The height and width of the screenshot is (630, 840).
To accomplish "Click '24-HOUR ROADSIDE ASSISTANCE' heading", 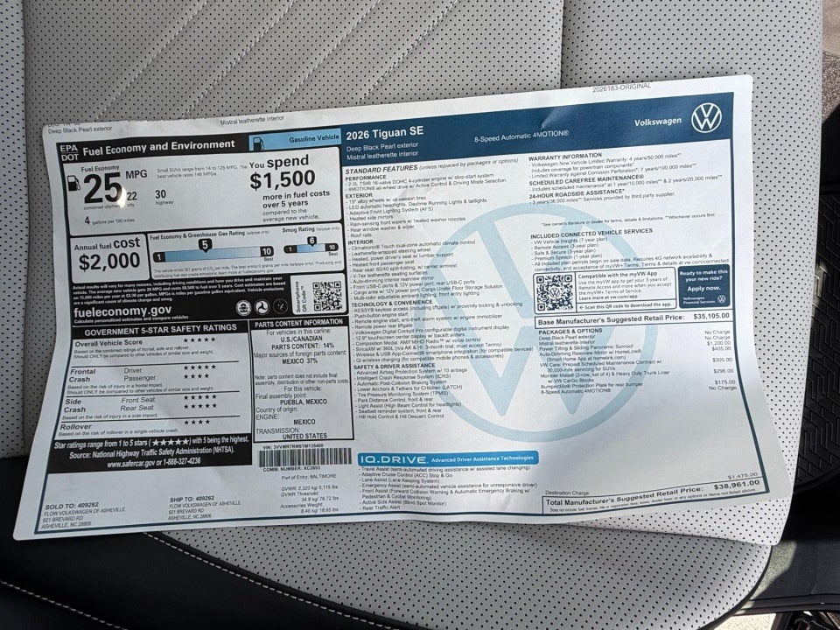I will pyautogui.click(x=577, y=193).
